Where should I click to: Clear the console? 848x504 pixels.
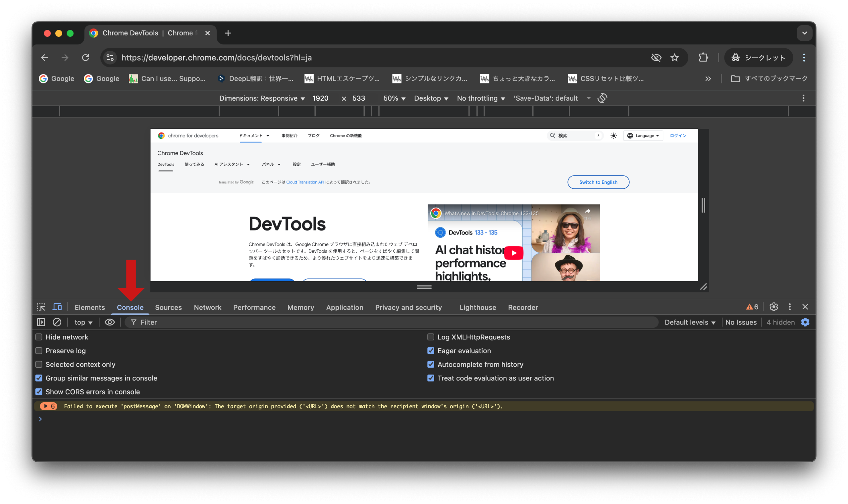[x=57, y=322]
